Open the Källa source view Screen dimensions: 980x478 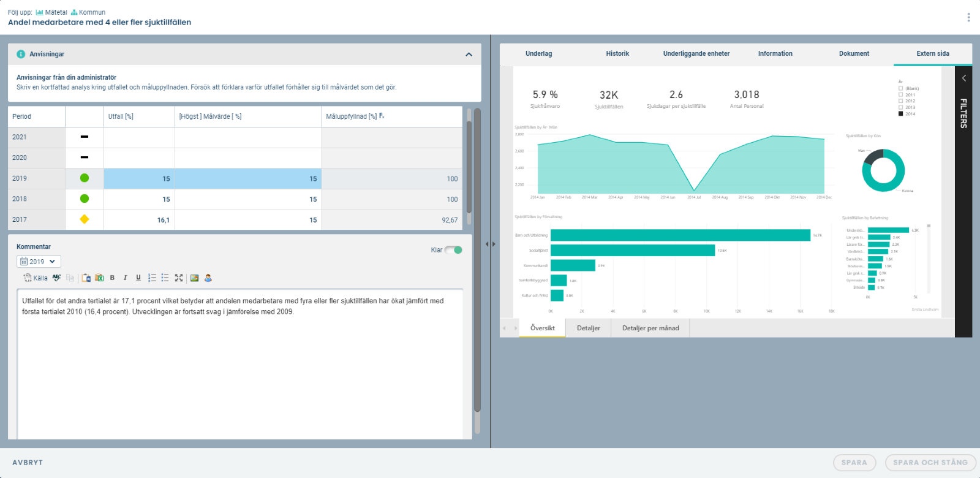click(35, 278)
